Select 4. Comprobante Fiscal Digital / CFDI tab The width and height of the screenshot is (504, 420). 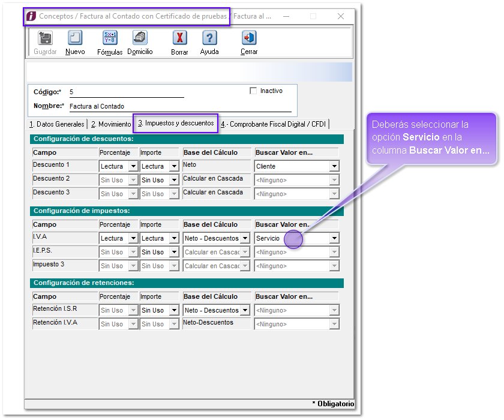(274, 124)
